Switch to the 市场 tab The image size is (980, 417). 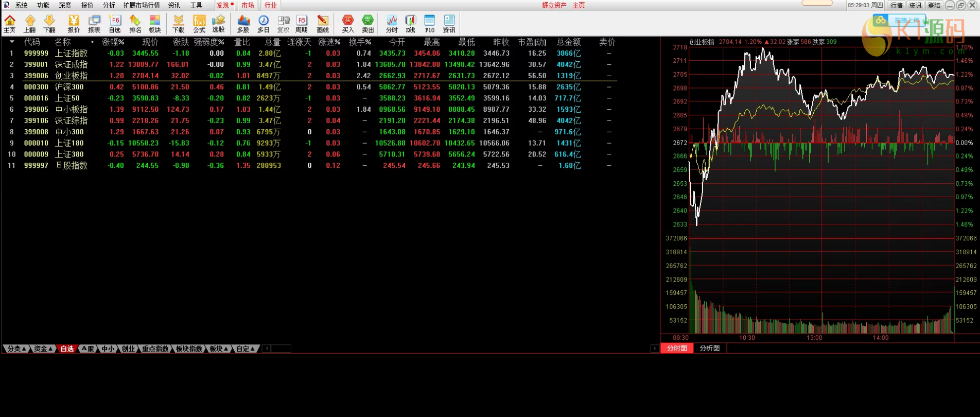coord(248,5)
